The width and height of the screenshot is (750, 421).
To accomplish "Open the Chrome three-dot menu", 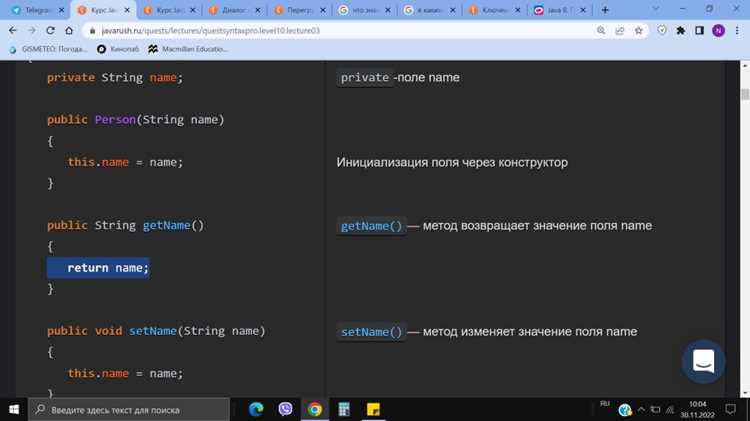I will 737,30.
